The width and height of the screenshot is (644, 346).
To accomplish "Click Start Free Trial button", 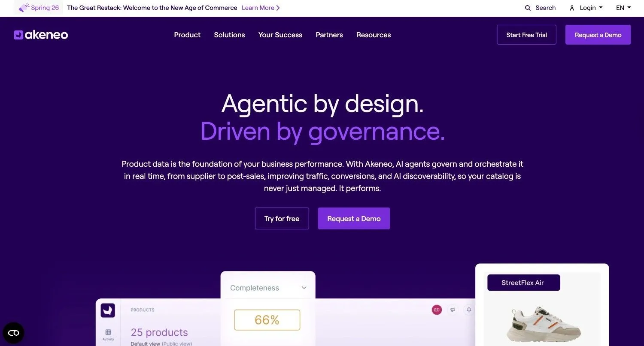I will pyautogui.click(x=526, y=35).
